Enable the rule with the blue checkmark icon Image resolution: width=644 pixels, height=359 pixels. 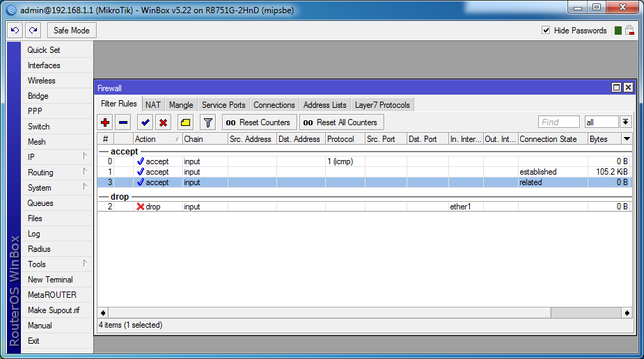pyautogui.click(x=145, y=122)
